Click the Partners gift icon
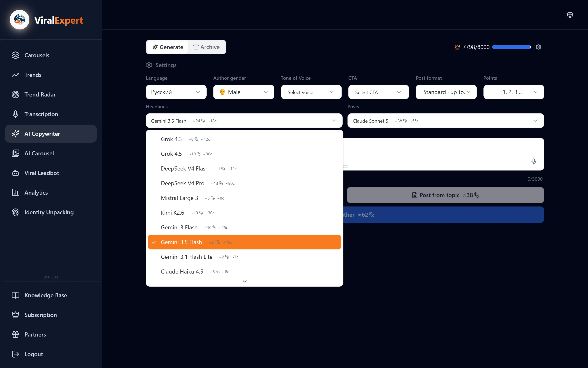This screenshot has height=368, width=588. (x=16, y=334)
